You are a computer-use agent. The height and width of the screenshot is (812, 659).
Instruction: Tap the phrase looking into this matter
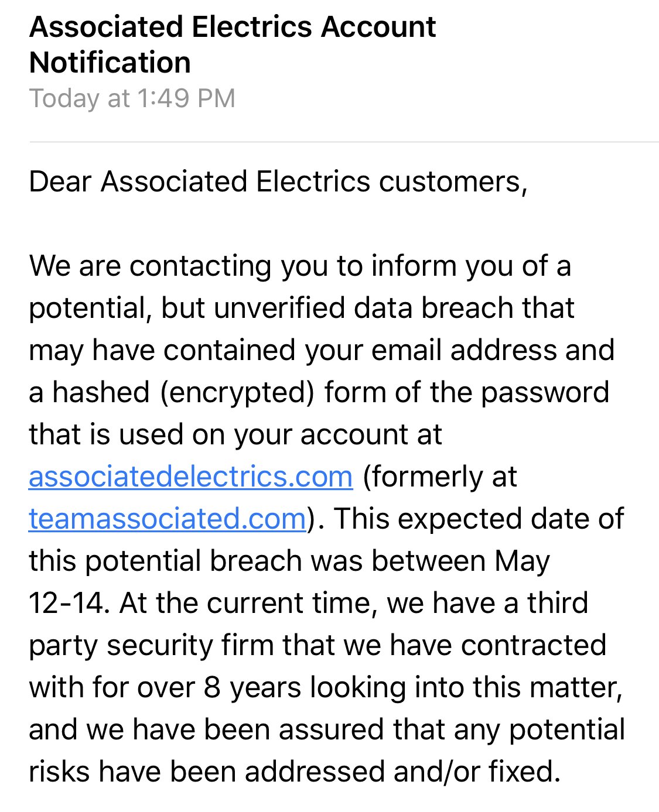[x=466, y=687]
